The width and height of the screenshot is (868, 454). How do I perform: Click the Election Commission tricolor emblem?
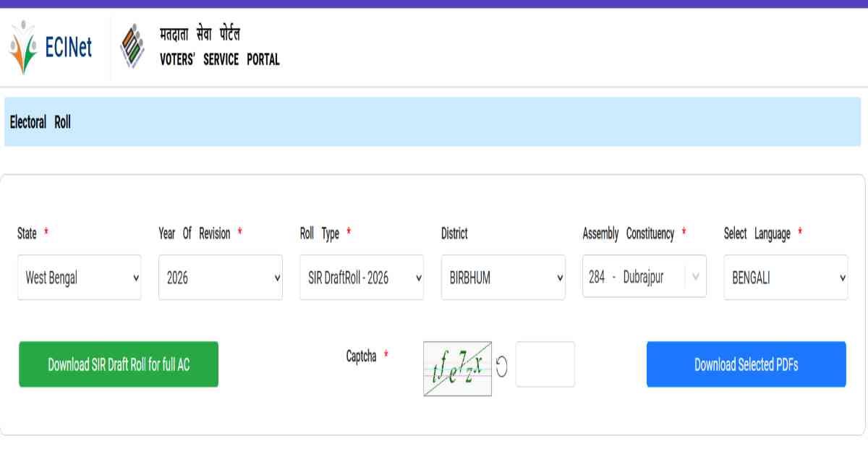pos(132,45)
